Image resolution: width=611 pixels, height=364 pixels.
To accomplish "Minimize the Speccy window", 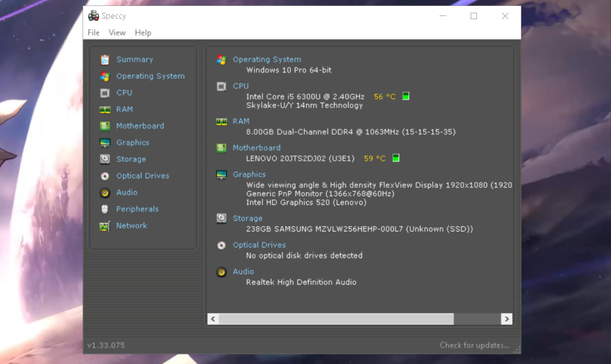I will pos(443,16).
